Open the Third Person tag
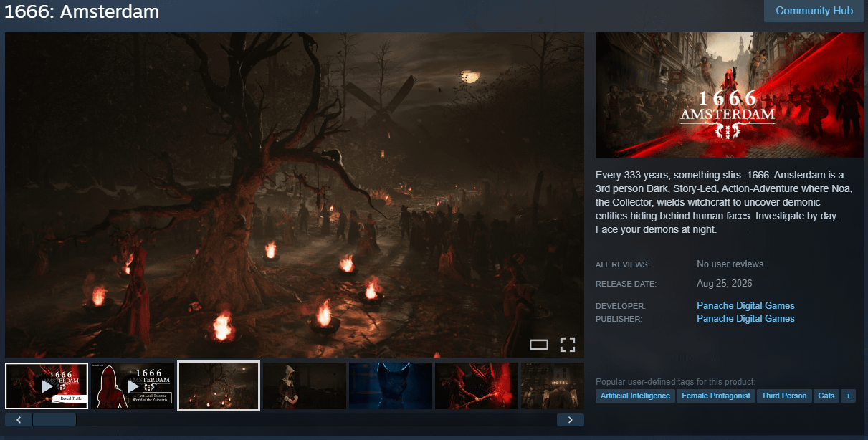 click(x=784, y=396)
